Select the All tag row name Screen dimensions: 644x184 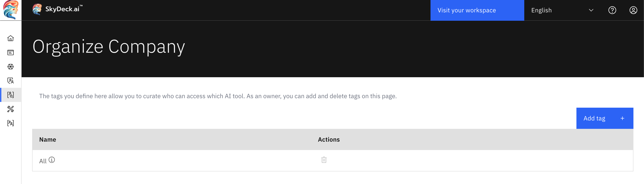click(43, 161)
